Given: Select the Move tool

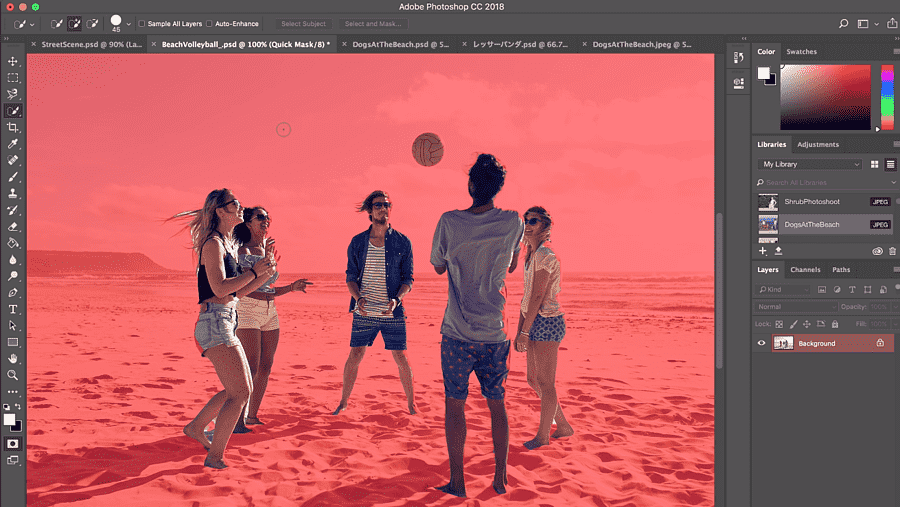Looking at the screenshot, I should coord(13,60).
